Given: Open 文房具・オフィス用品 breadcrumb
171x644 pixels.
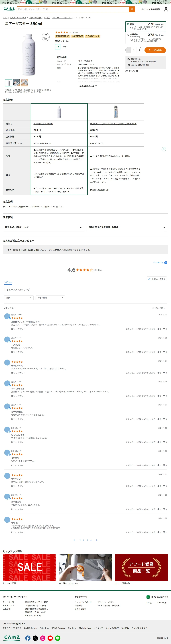Looking at the screenshot, I should click(18, 18).
